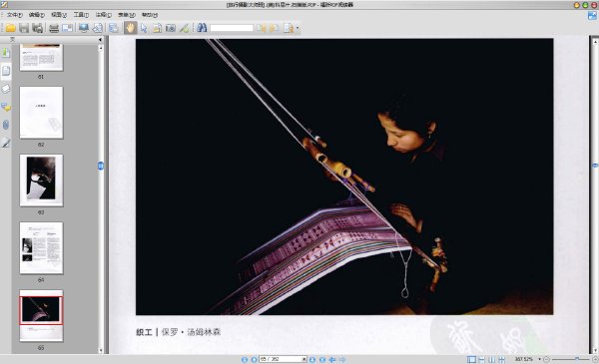
Task: Save the document using the floppy disk icon
Action: 24,28
